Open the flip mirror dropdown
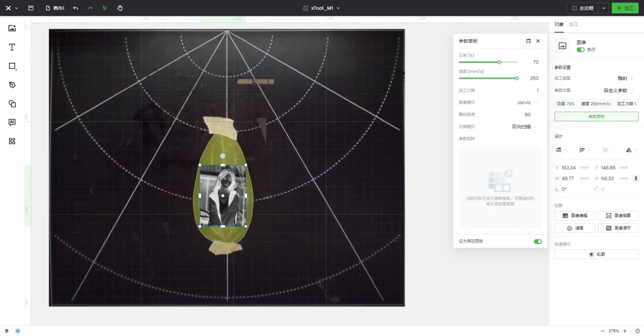 coord(631,150)
